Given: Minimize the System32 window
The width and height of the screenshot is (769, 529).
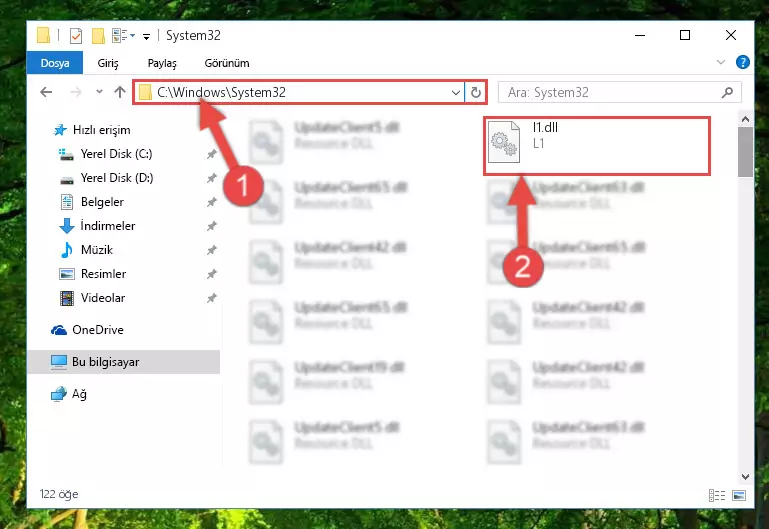Looking at the screenshot, I should [x=640, y=35].
